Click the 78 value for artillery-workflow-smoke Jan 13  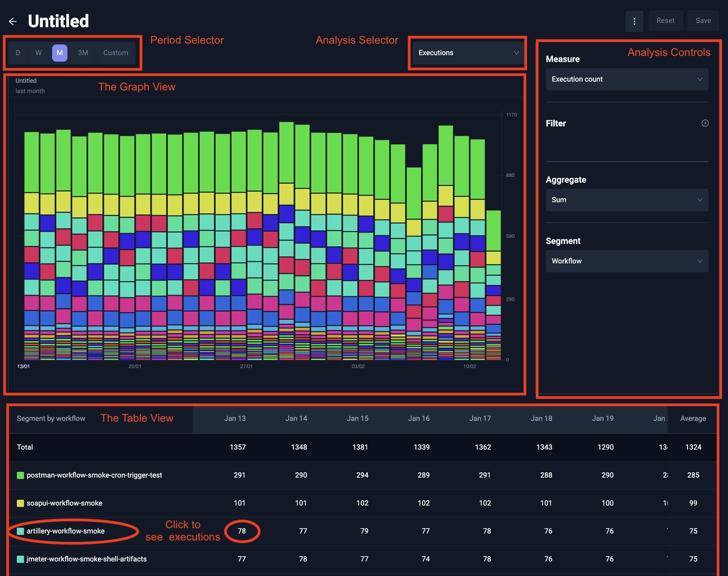pos(242,531)
